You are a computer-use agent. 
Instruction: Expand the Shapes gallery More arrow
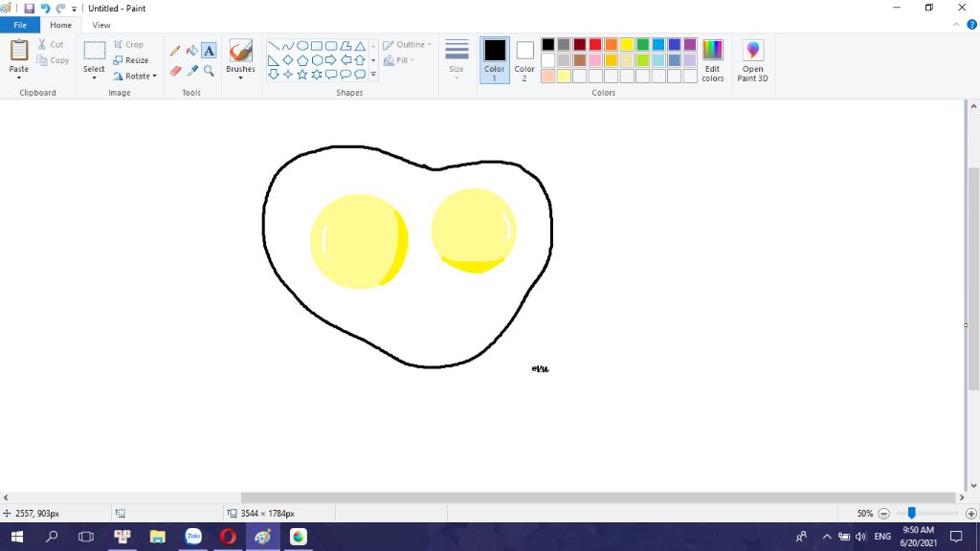click(x=374, y=75)
